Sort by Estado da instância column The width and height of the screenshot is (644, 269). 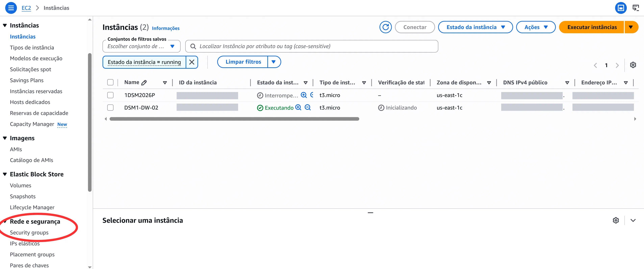[x=306, y=83]
